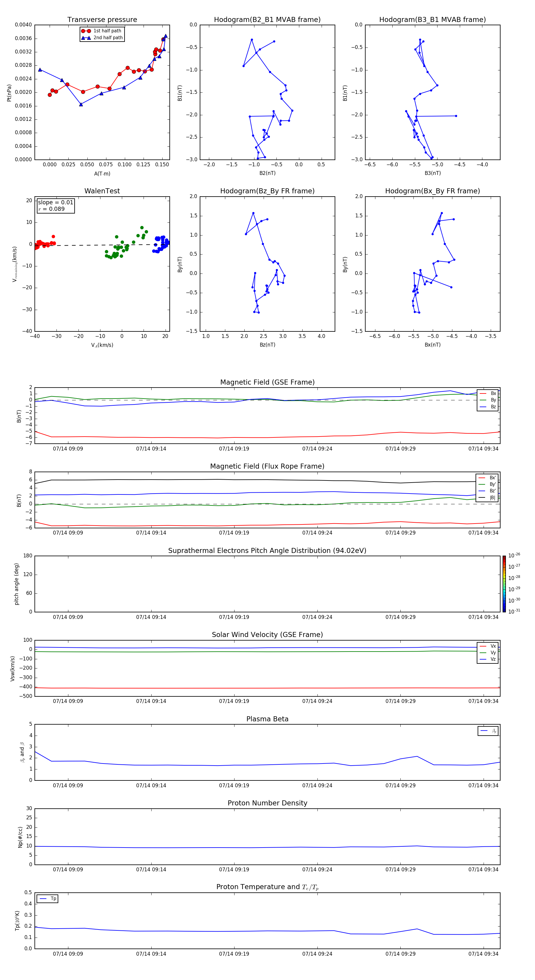Click the |B| legend entry
This screenshot has height=980, width=535.
pyautogui.click(x=487, y=498)
